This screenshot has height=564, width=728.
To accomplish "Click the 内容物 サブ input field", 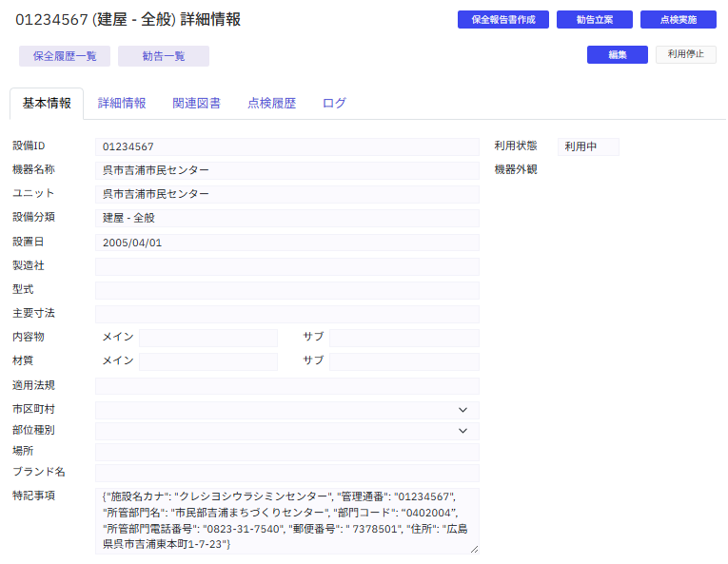I will point(403,338).
